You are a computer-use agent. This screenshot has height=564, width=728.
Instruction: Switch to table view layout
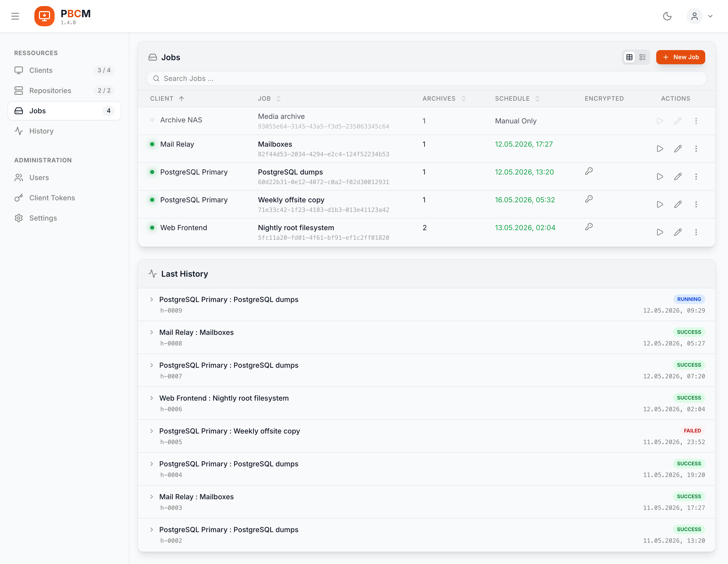629,57
